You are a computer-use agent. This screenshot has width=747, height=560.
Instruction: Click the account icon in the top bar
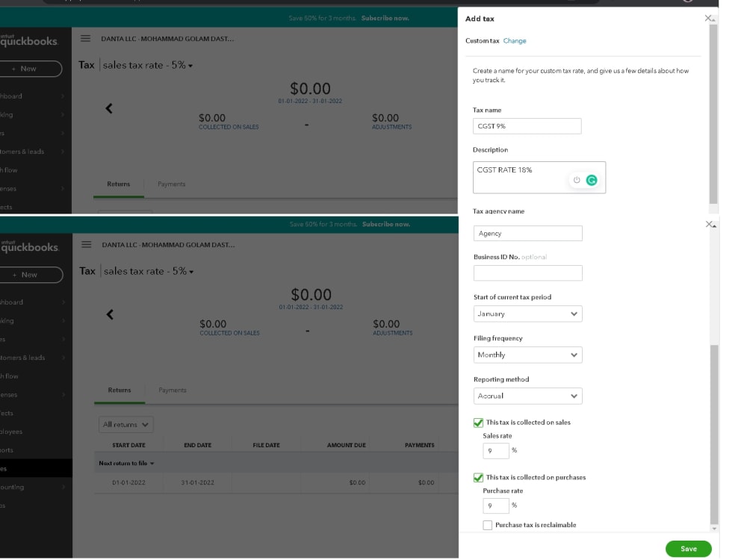[x=686, y=2]
